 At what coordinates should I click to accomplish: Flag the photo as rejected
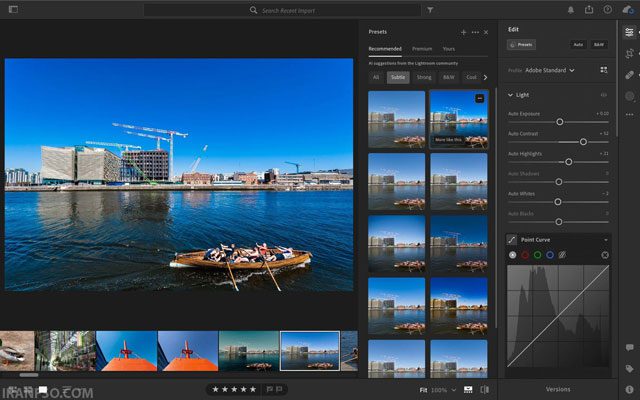(x=279, y=389)
